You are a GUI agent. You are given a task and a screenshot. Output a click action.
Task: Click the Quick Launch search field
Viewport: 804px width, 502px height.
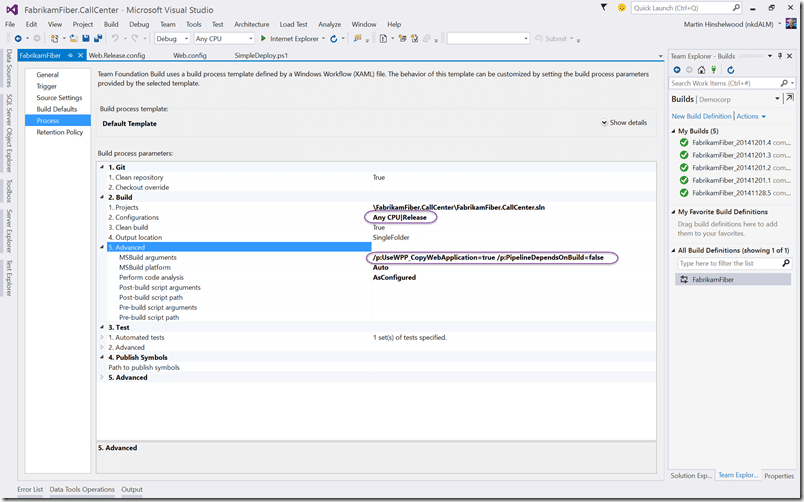pos(681,8)
